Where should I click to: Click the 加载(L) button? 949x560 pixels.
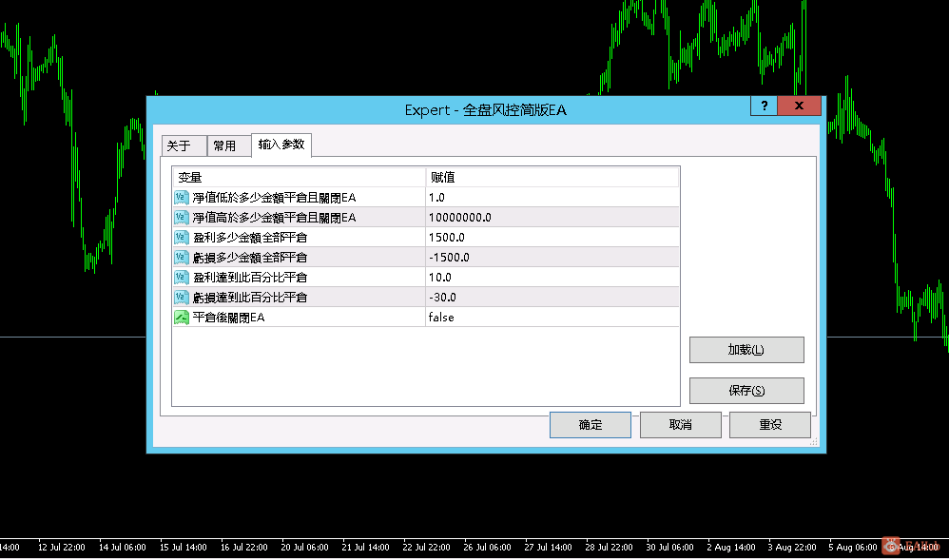click(746, 350)
